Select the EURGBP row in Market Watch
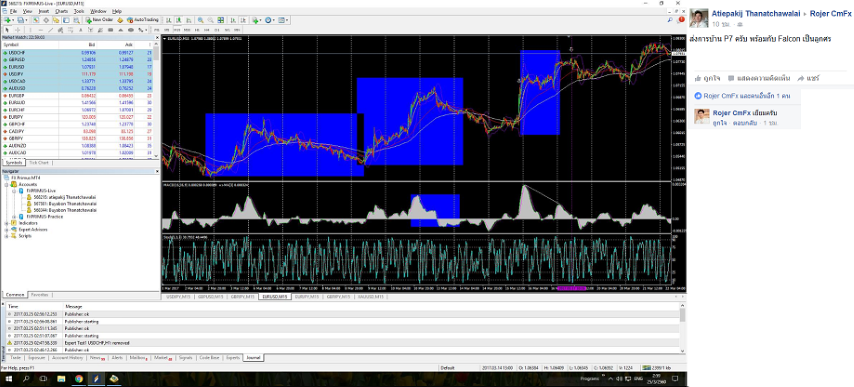Image resolution: width=854 pixels, height=387 pixels. pos(80,95)
